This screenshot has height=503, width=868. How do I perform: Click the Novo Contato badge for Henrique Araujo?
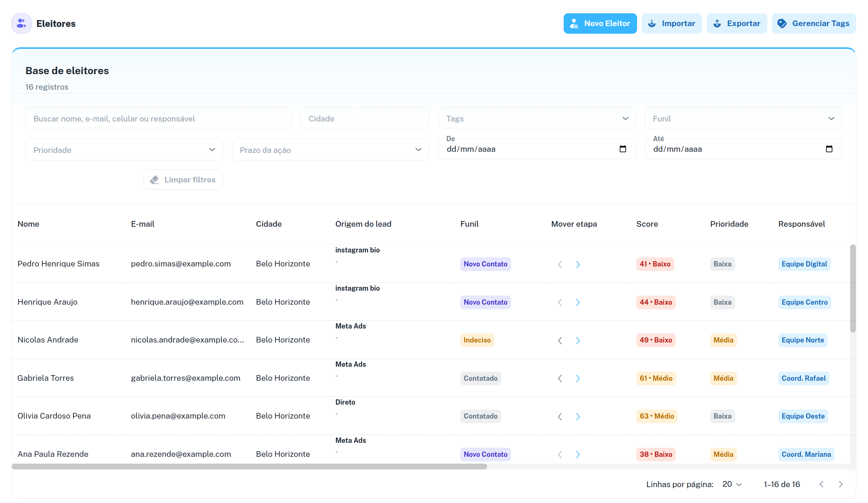(485, 302)
